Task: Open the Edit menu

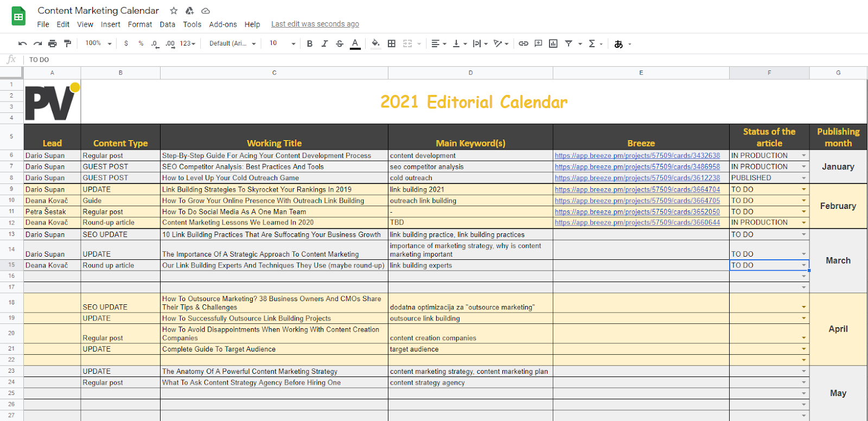Action: coord(63,24)
